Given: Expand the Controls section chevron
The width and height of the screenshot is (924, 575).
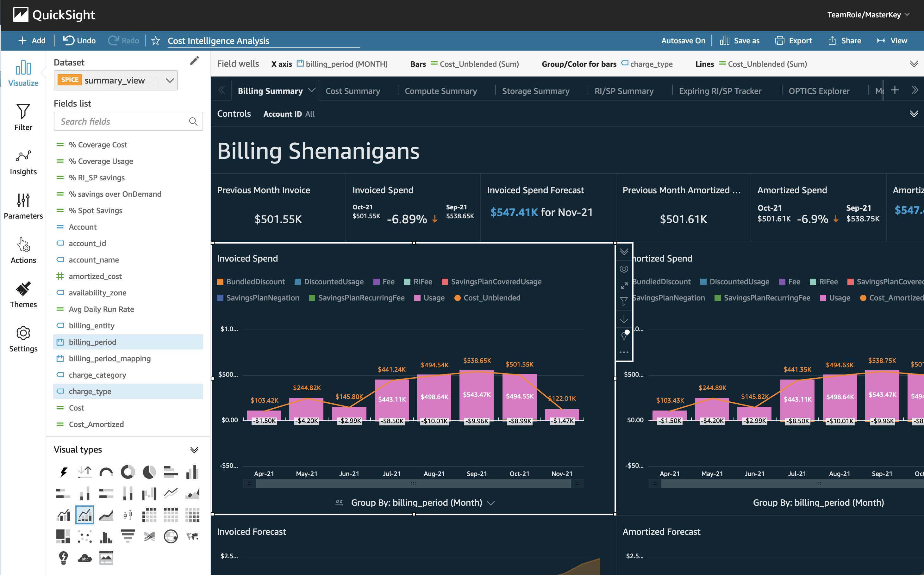Looking at the screenshot, I should (914, 114).
